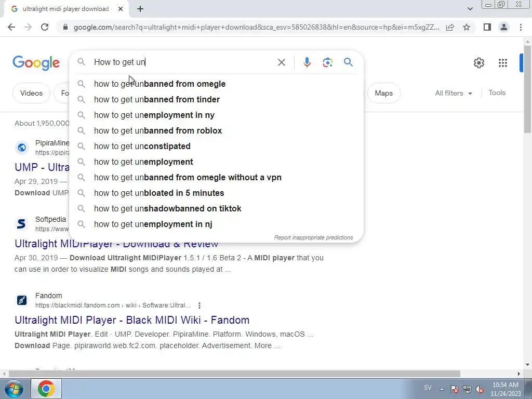Choose unemployment in nj suggestion
The image size is (532, 399).
(x=216, y=224)
